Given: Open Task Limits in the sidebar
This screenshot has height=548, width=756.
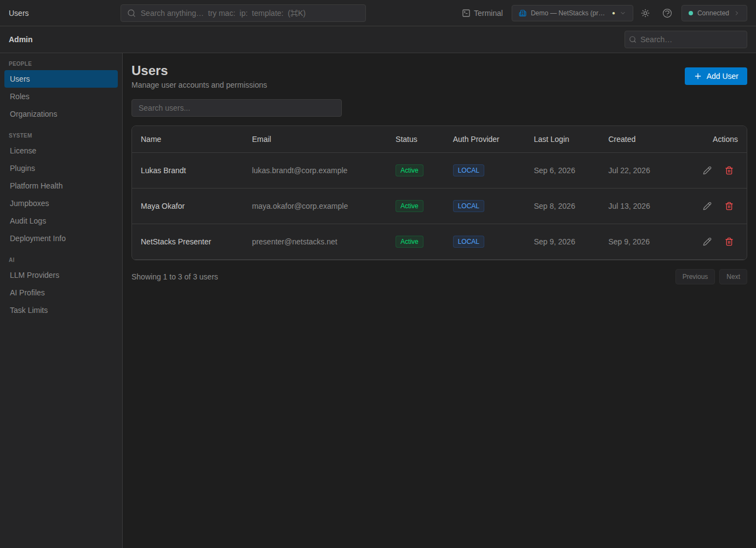Looking at the screenshot, I should [61, 310].
